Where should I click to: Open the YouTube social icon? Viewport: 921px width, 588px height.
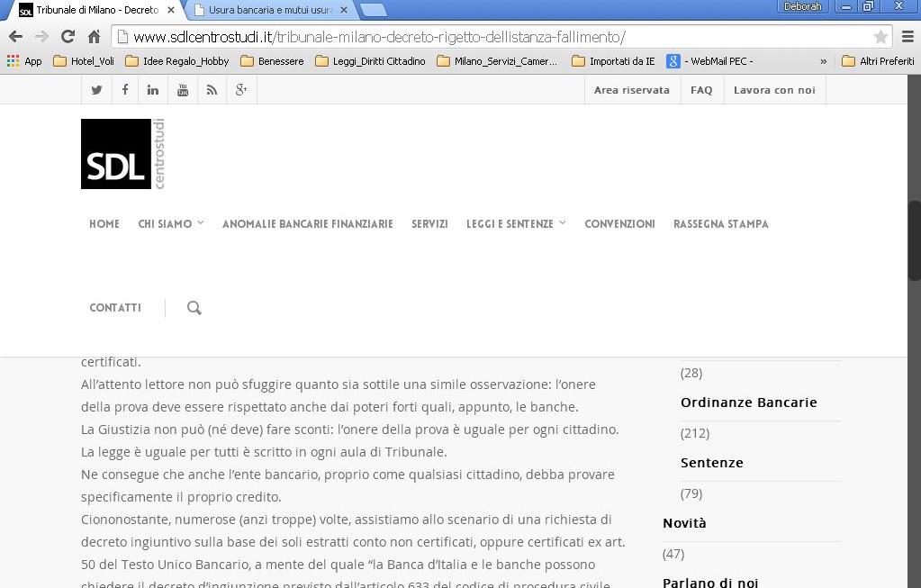183,90
